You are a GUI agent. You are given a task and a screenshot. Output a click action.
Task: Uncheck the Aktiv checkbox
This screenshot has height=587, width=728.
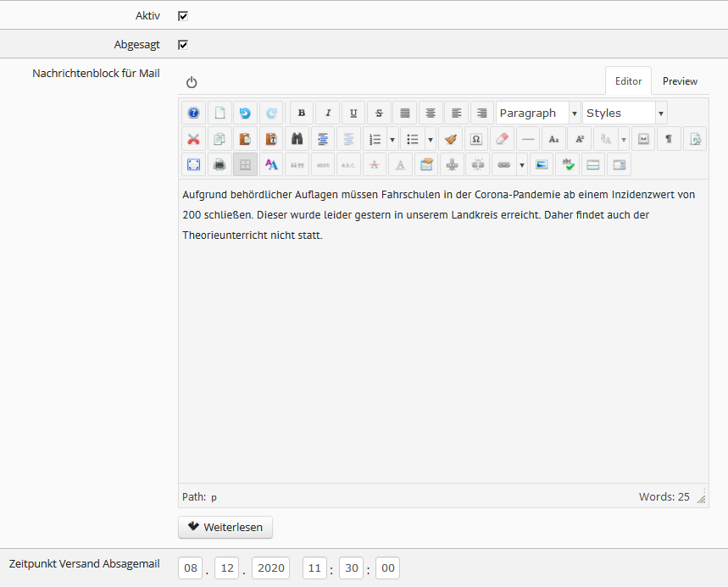coord(183,15)
